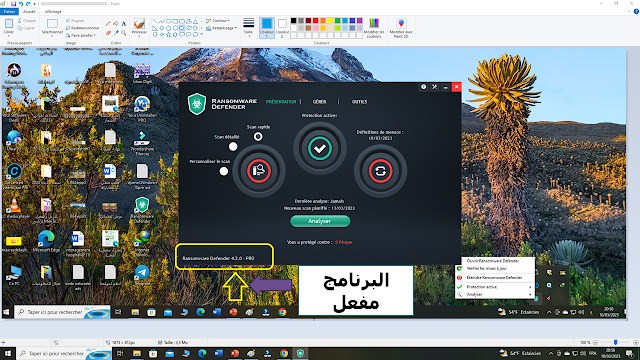Activate the Couleur 2 box
This screenshot has height=360, width=640.
[x=282, y=28]
